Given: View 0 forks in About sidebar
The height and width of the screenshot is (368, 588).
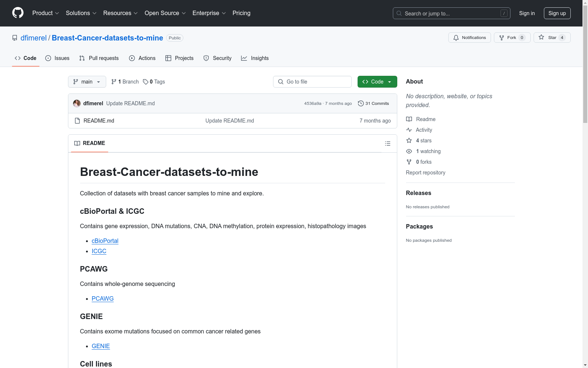Looking at the screenshot, I should point(419,162).
